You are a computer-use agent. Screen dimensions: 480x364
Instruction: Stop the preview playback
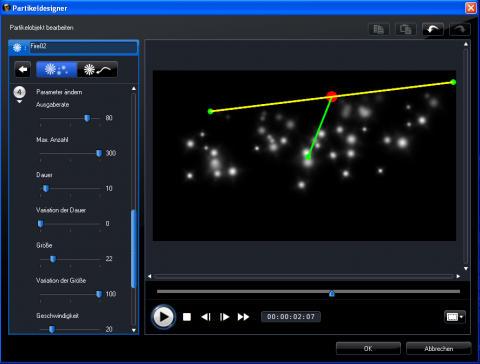(x=187, y=317)
